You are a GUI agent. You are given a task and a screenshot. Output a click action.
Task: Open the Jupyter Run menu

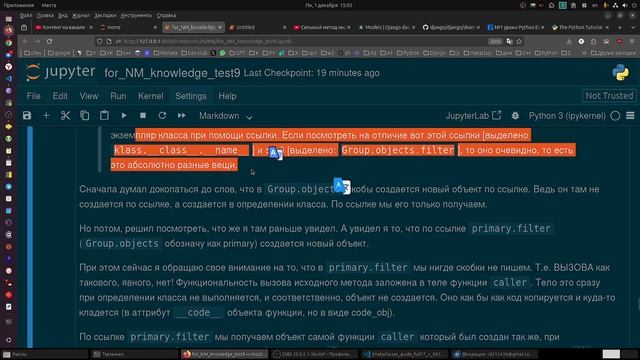pyautogui.click(x=118, y=96)
